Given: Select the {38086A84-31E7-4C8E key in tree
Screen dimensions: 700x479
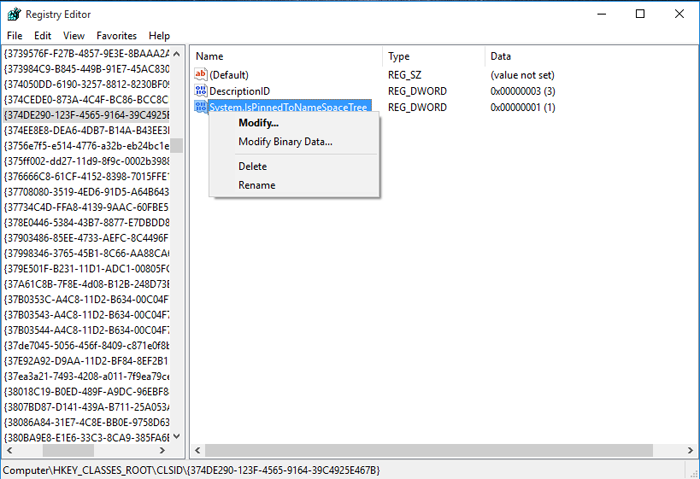Looking at the screenshot, I should coord(87,422).
